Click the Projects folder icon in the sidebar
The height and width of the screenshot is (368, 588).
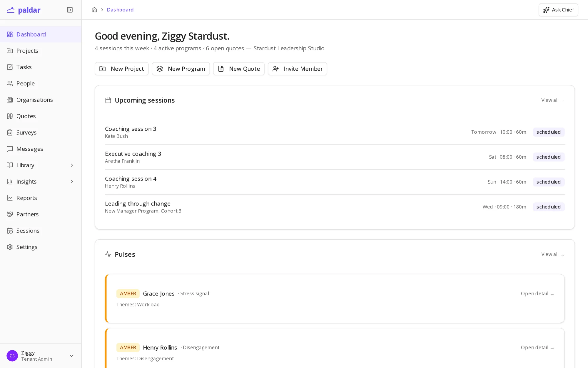pos(10,51)
